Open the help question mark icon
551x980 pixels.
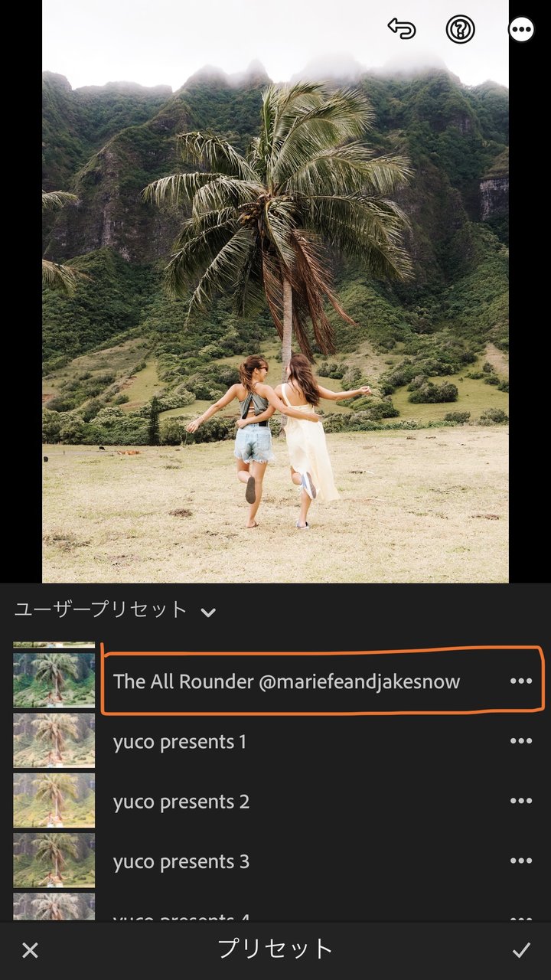pyautogui.click(x=461, y=29)
